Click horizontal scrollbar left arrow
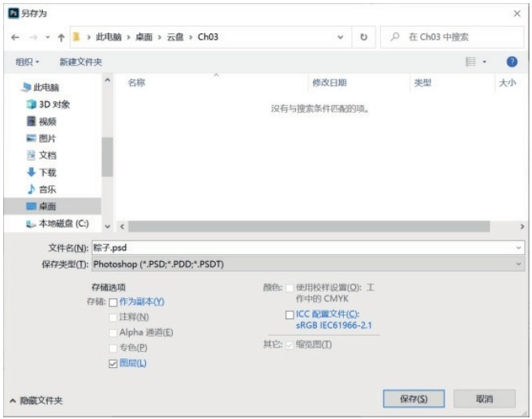532x419 pixels. click(x=122, y=226)
